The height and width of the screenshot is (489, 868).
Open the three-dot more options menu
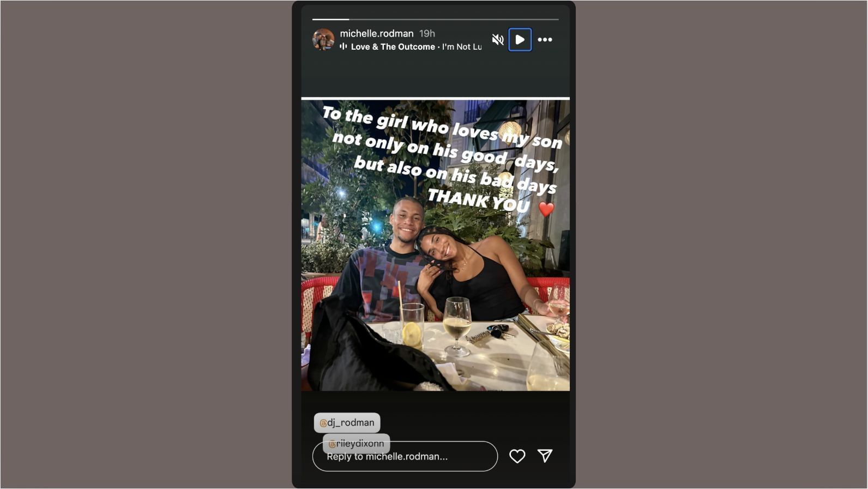[545, 39]
